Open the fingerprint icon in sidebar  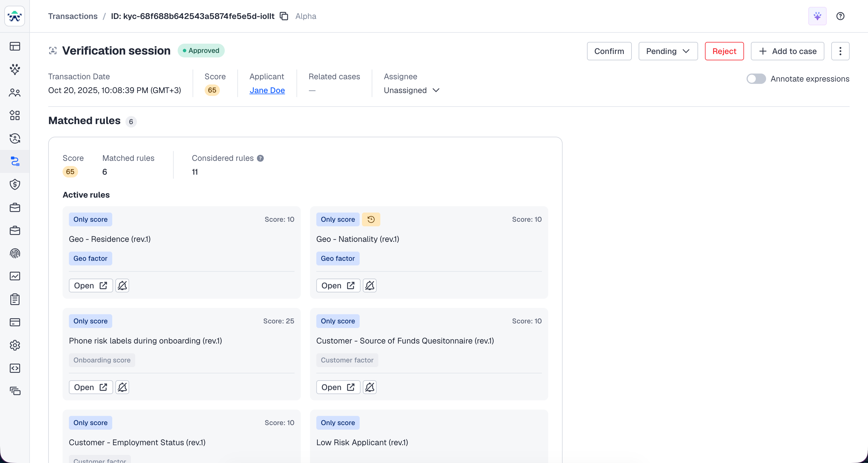point(15,253)
